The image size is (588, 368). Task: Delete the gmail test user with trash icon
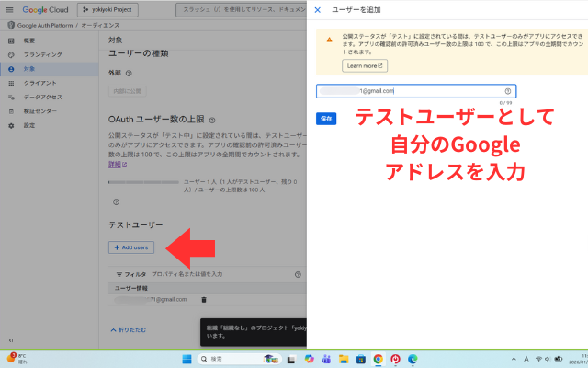click(203, 300)
